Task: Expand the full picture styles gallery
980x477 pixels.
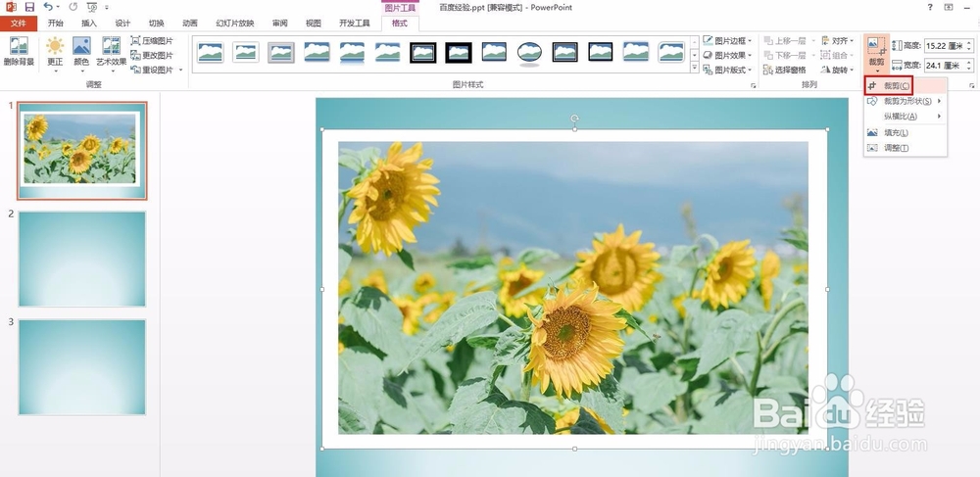Action: coord(695,68)
